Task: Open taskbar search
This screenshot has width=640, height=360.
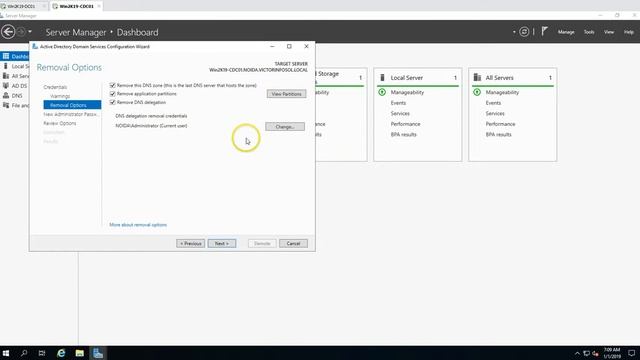Action: coord(24,353)
